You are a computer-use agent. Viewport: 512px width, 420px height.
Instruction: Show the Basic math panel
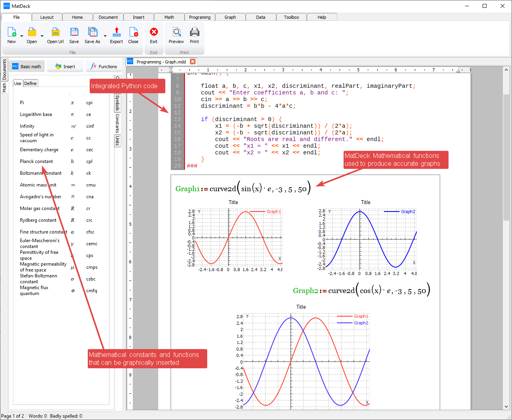tap(27, 67)
